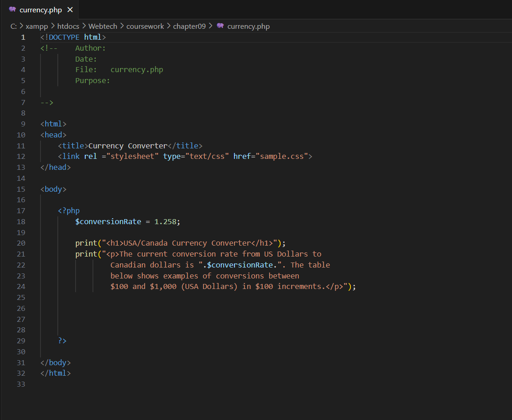
Task: Open the Webtech breadcrumb dropdown
Action: 103,26
